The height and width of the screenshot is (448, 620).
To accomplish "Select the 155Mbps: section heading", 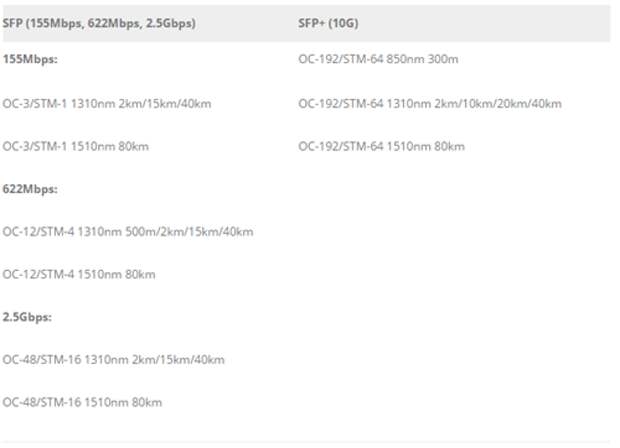I will coord(30,59).
